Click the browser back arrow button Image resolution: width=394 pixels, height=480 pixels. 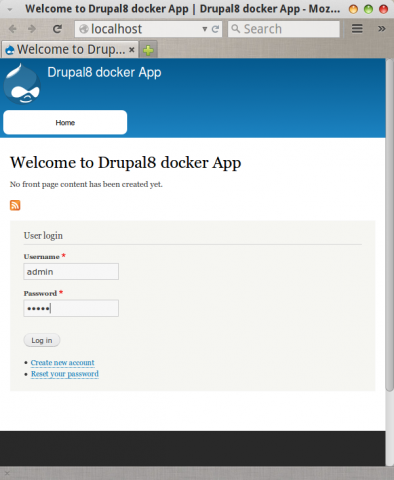12,29
